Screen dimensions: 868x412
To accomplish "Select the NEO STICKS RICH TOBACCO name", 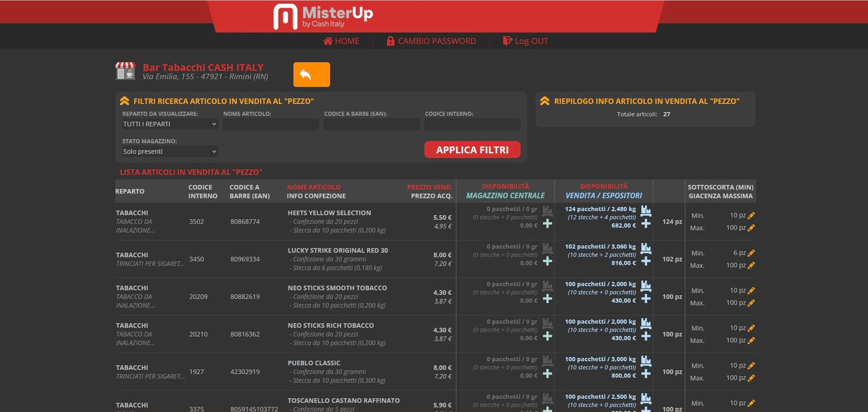I will pos(331,325).
